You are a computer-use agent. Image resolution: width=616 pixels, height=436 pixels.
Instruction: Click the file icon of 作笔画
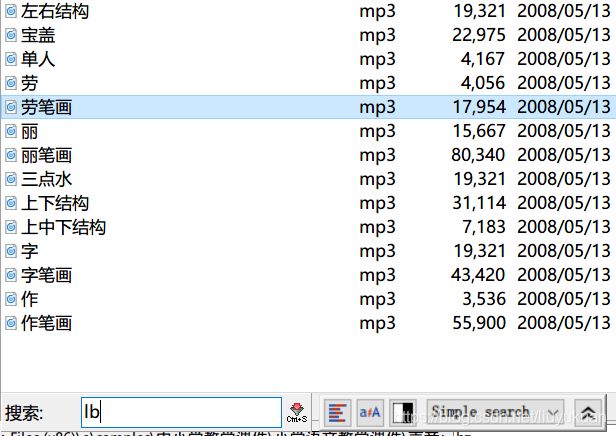pos(11,323)
